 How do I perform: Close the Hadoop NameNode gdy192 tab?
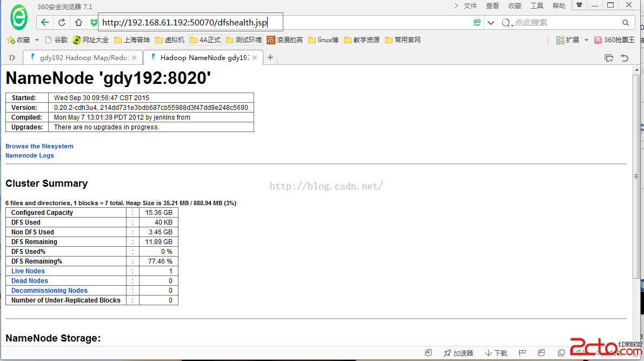[x=255, y=57]
